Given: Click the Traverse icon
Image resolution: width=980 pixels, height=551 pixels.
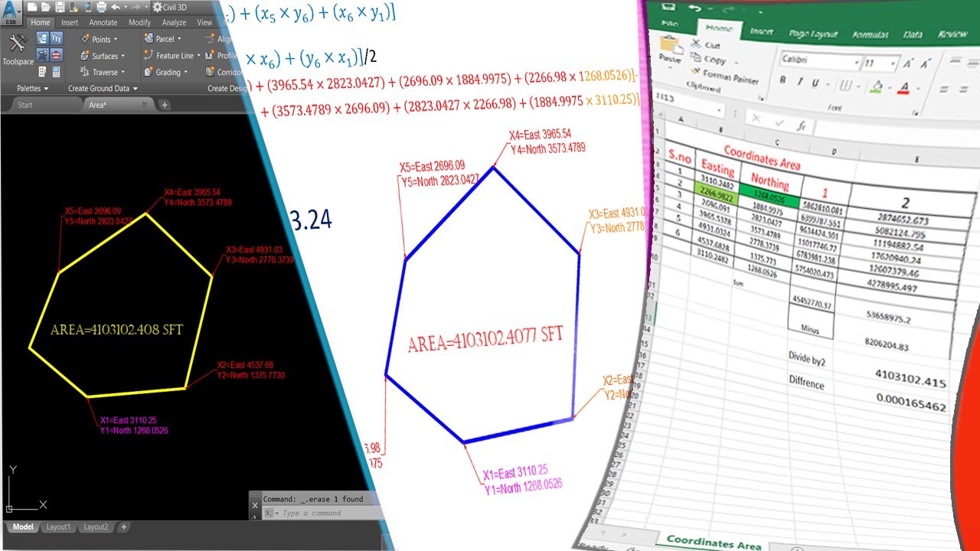Looking at the screenshot, I should coord(85,72).
